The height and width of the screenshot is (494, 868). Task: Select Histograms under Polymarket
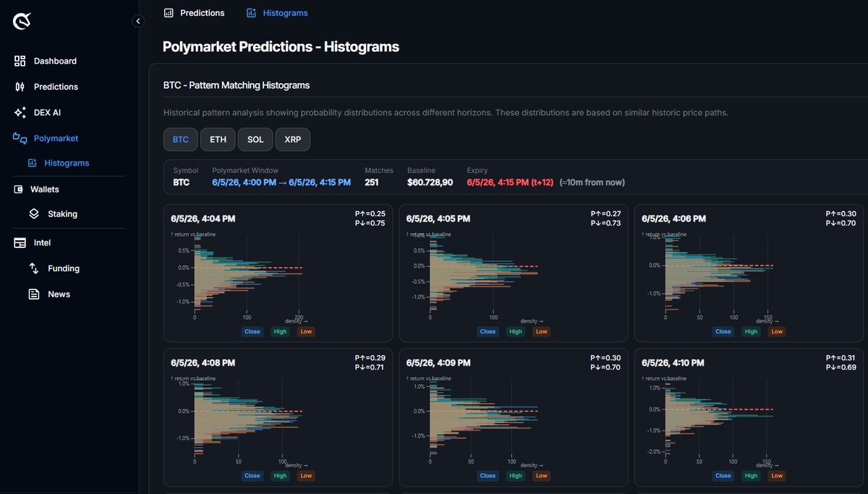(67, 163)
